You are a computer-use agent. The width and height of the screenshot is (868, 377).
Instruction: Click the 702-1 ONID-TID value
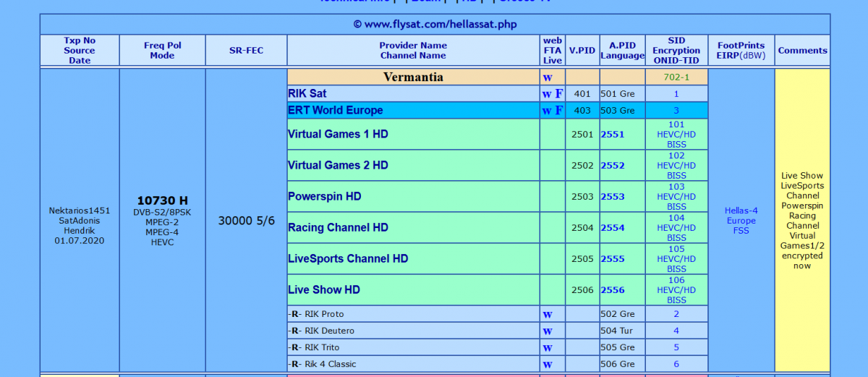pyautogui.click(x=676, y=77)
